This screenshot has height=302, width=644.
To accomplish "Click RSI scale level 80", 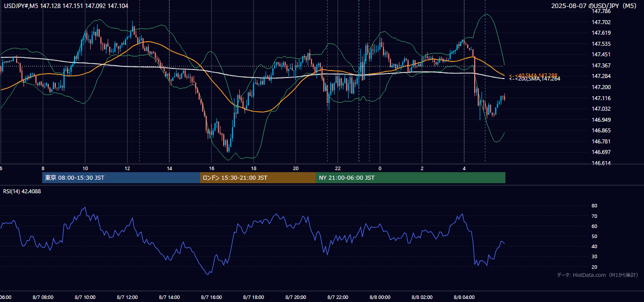I will [595, 206].
